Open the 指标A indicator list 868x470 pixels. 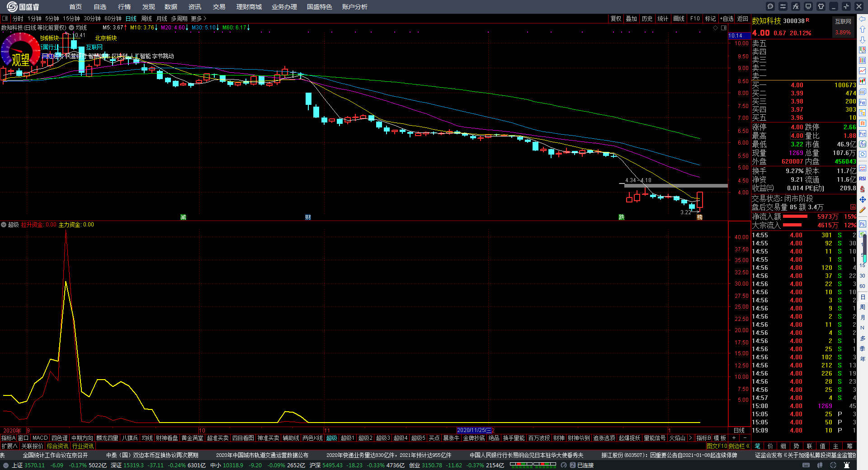click(x=8, y=438)
